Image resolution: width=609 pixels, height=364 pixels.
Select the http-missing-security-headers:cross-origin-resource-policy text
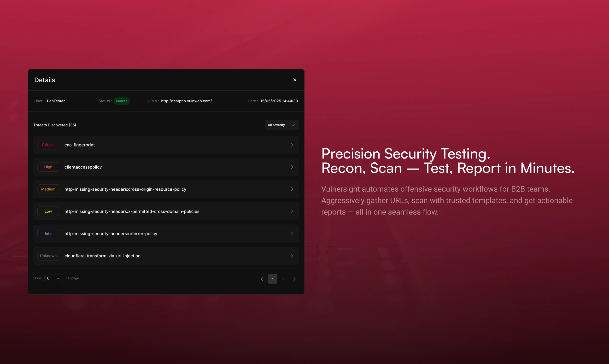coord(125,189)
